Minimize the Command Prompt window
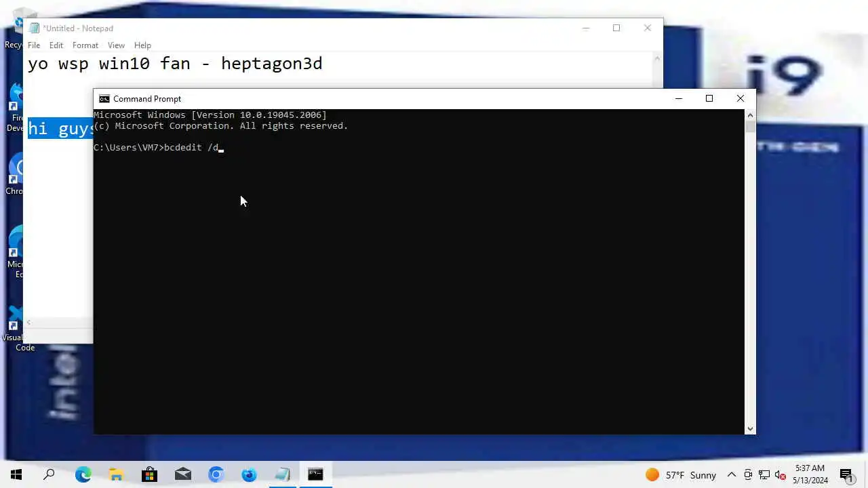The image size is (868, 488). pyautogui.click(x=678, y=99)
